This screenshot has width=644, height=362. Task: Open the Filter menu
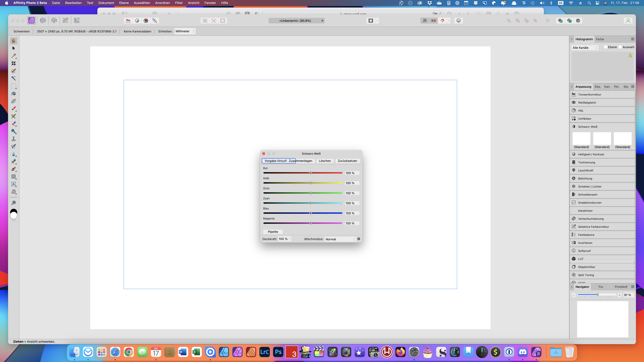point(178,3)
